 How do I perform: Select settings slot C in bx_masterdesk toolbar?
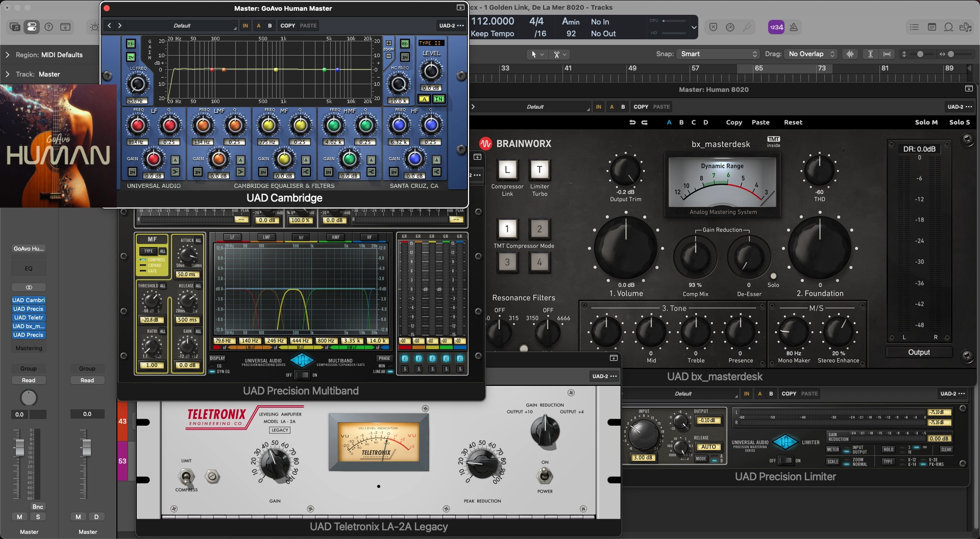point(694,122)
